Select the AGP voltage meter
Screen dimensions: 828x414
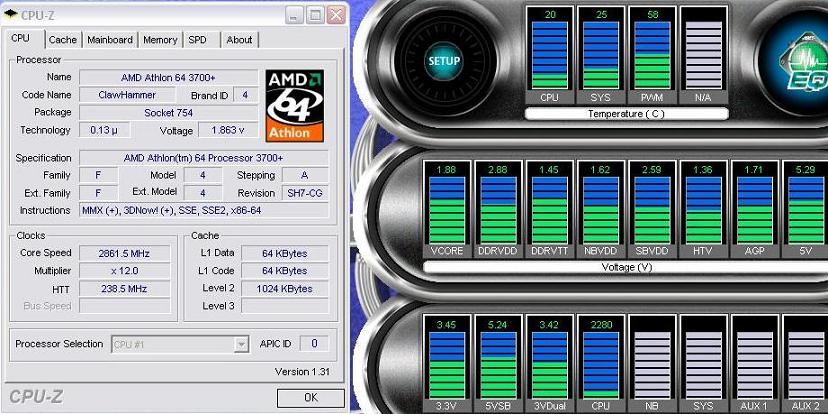[x=753, y=210]
